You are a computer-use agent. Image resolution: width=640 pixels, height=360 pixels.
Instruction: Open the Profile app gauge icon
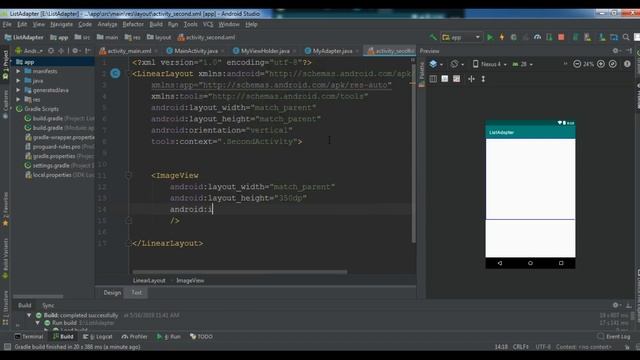537,37
